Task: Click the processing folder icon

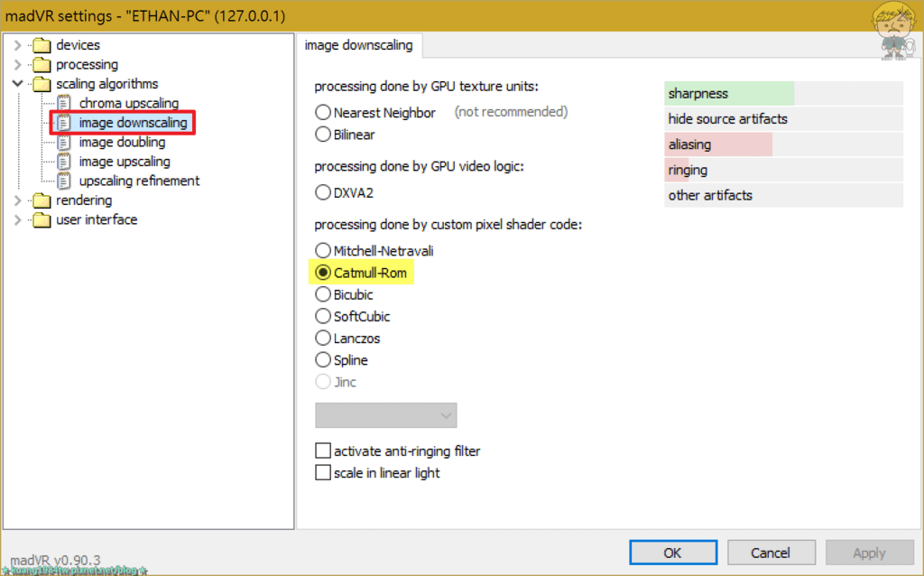Action: pos(42,64)
